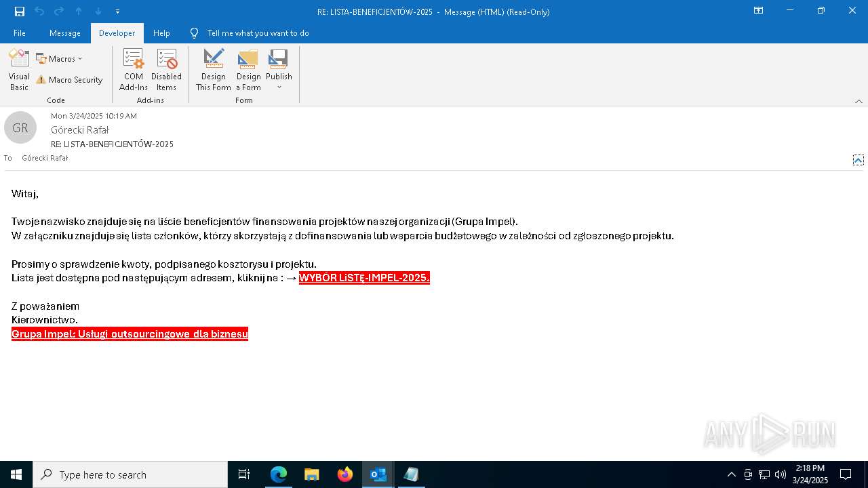Viewport: 868px width, 488px height.
Task: Click the date Mon 3/24/2025 10:19 AM
Action: click(94, 116)
